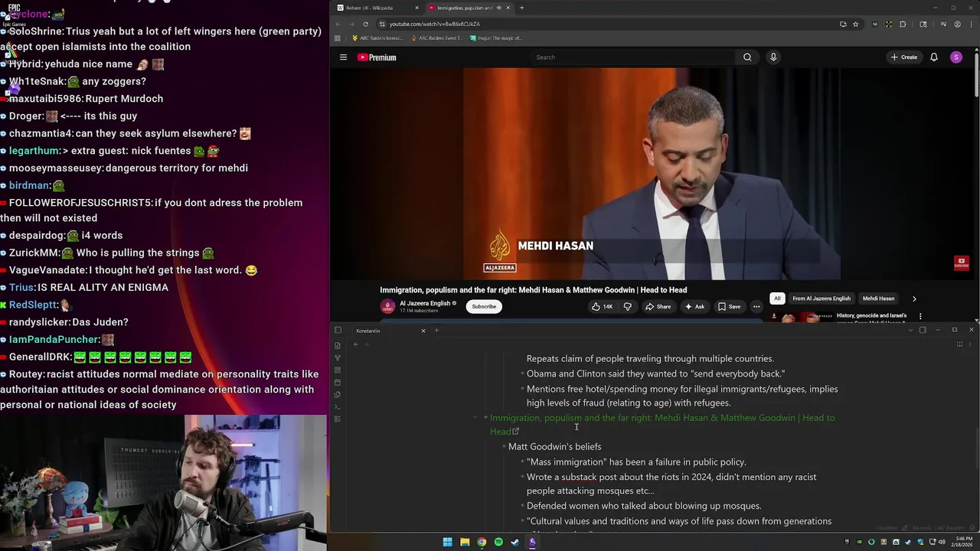The height and width of the screenshot is (551, 980).
Task: Click the YouTube Premium logo
Action: pyautogui.click(x=377, y=57)
